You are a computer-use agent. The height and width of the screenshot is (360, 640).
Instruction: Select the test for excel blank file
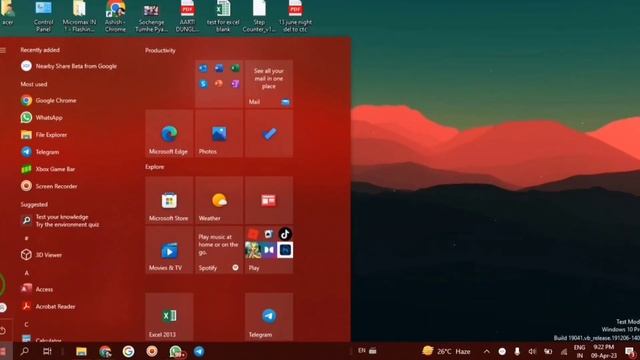223,17
